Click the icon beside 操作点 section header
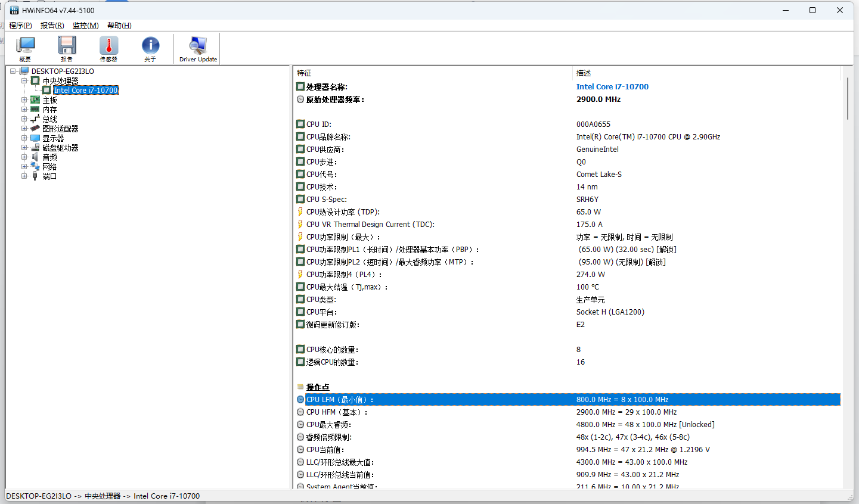This screenshot has height=504, width=859. click(x=300, y=387)
